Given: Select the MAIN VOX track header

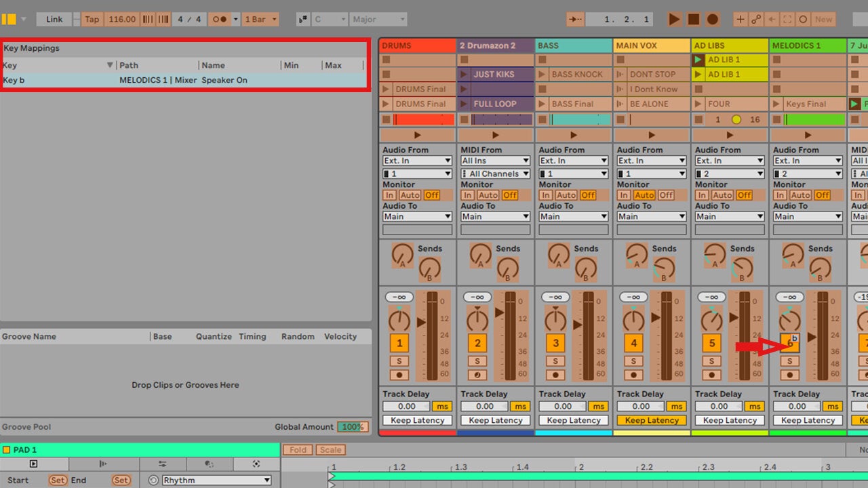Looking at the screenshot, I should coord(651,45).
